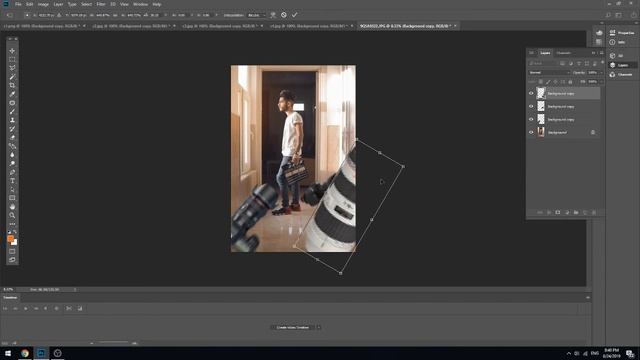This screenshot has width=640, height=360.
Task: Toggle lock image pixels brush icon
Action: (548, 82)
